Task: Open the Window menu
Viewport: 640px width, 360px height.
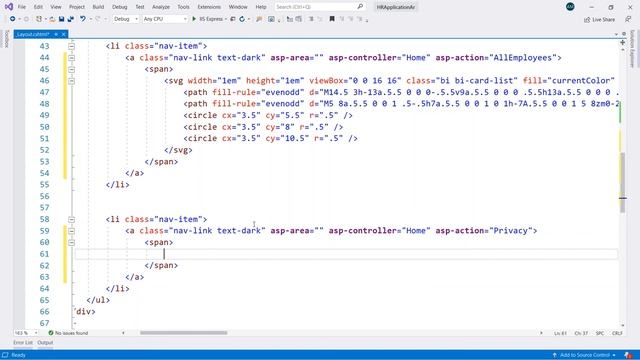Action: click(238, 7)
